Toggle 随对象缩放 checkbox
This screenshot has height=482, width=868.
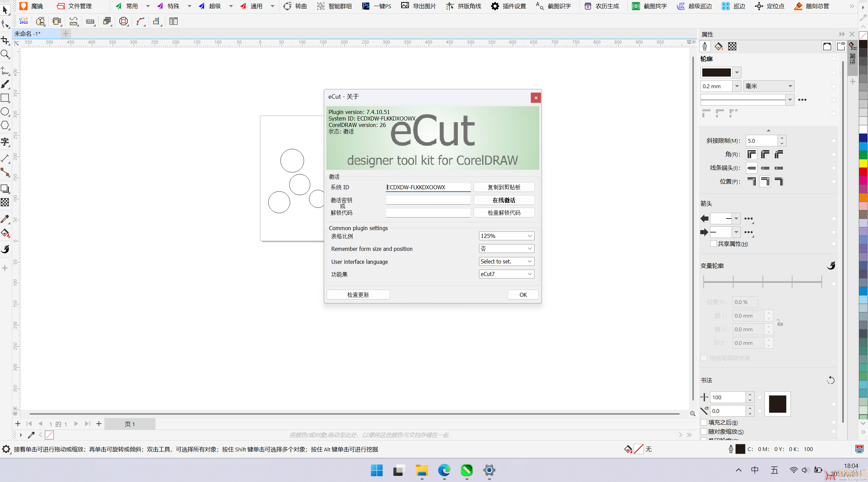(x=704, y=432)
